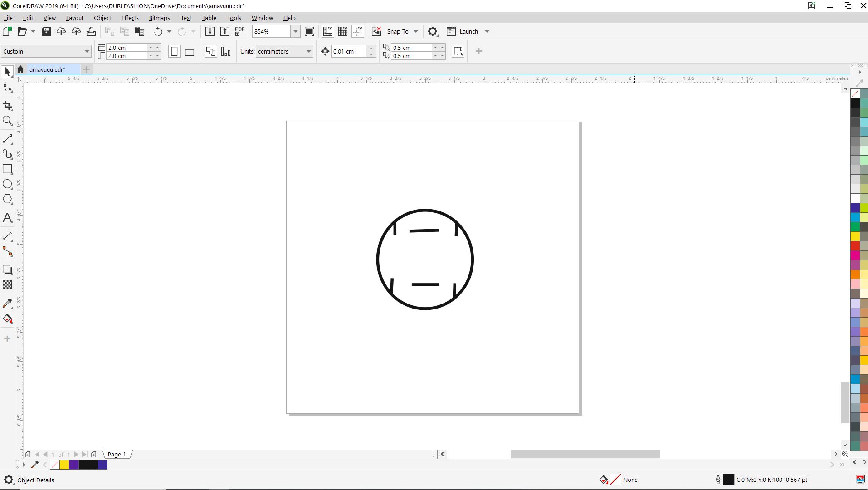Expand the Units centimeters dropdown
The height and width of the screenshot is (490, 868).
(x=308, y=52)
